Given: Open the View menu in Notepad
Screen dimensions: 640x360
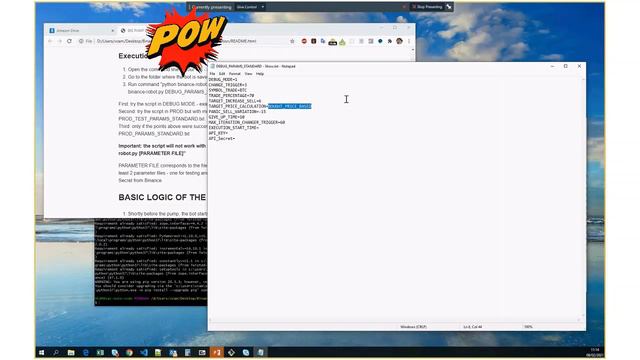Looking at the screenshot, I should click(x=248, y=74).
